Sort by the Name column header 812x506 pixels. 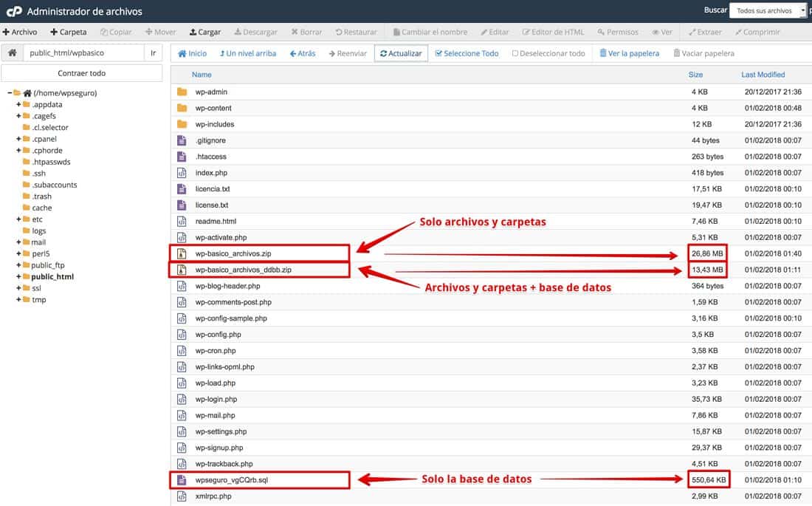[202, 75]
